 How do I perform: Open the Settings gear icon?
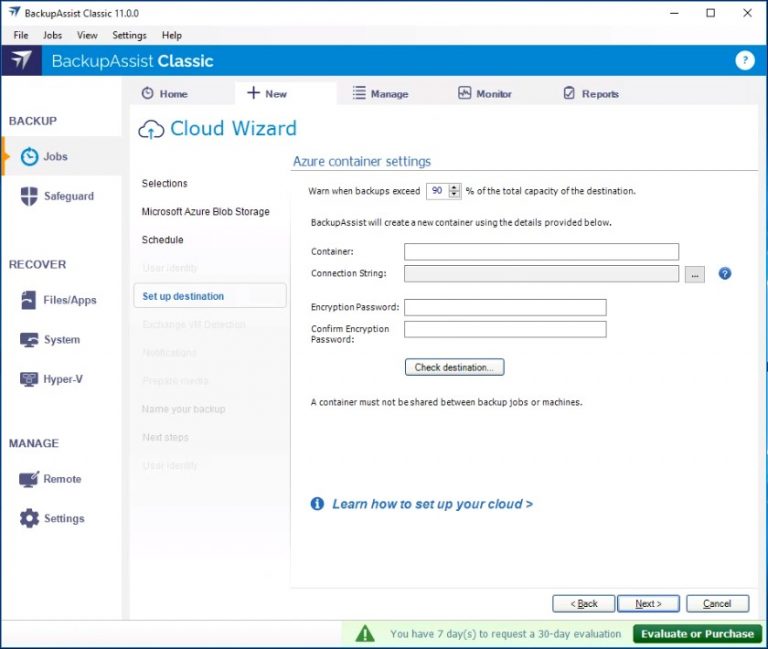[x=30, y=519]
